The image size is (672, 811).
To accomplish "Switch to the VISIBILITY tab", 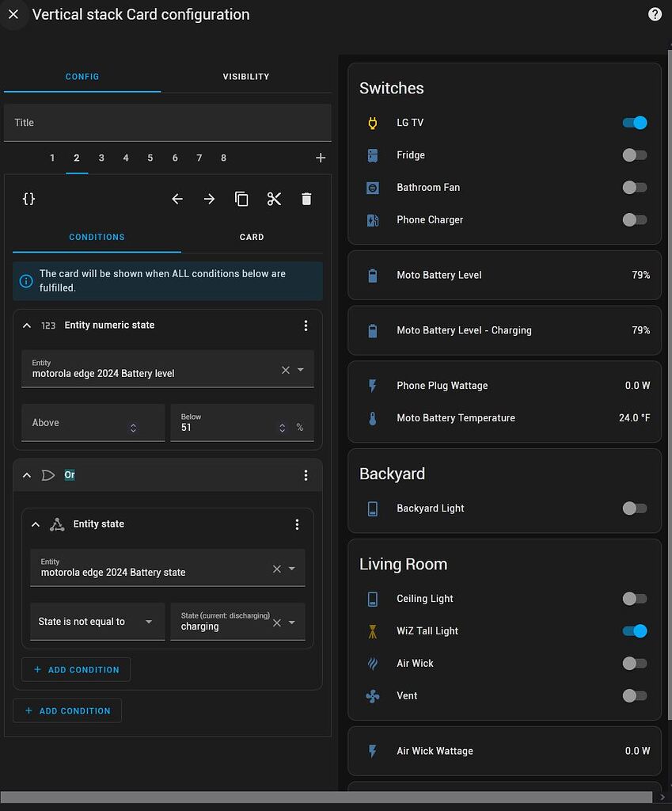I will click(245, 77).
